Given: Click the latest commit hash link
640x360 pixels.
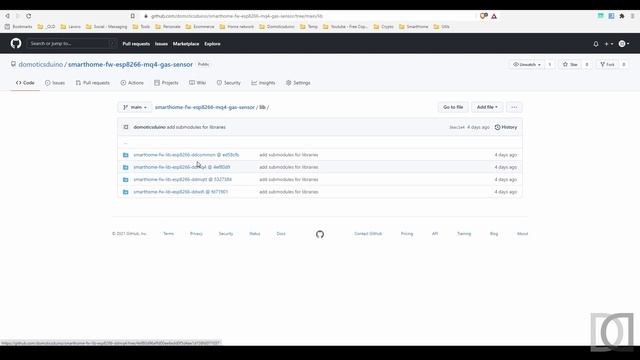Looking at the screenshot, I should pos(457,127).
